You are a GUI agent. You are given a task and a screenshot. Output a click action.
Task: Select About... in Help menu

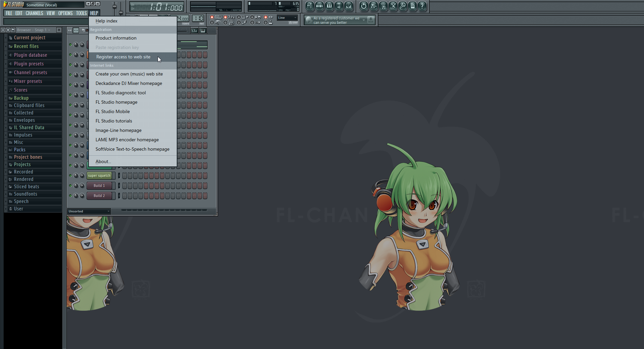[133, 161]
